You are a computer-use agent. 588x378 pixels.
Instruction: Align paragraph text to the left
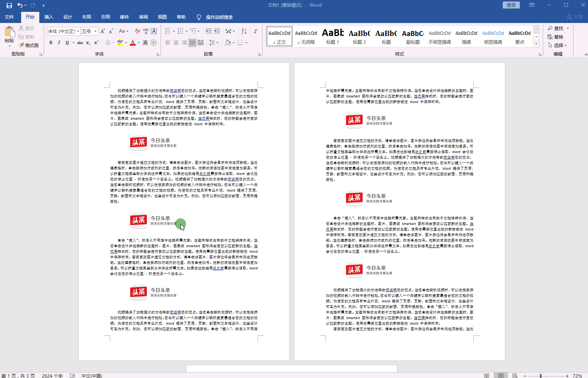pos(168,43)
